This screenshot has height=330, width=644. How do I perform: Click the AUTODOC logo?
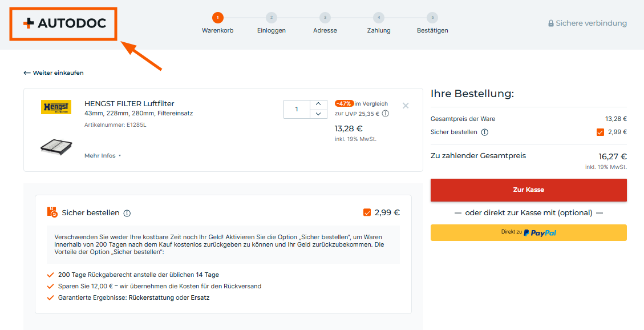pos(64,23)
